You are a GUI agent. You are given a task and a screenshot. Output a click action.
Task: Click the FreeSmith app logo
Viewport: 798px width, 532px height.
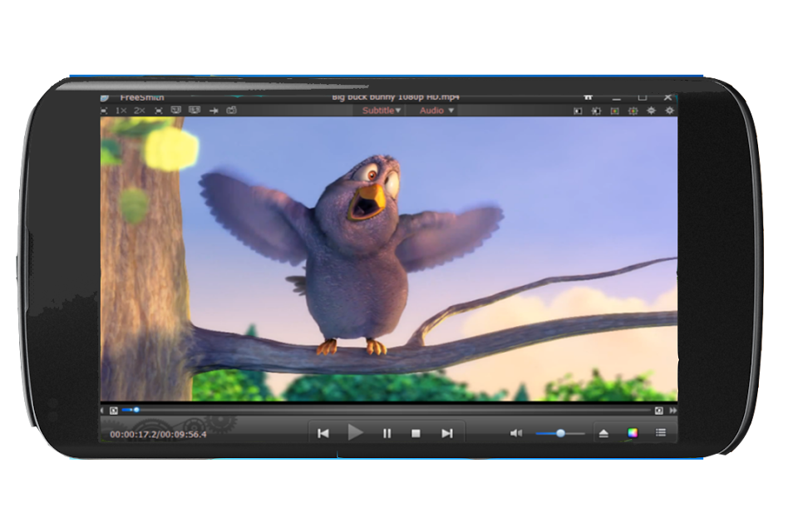pos(105,98)
